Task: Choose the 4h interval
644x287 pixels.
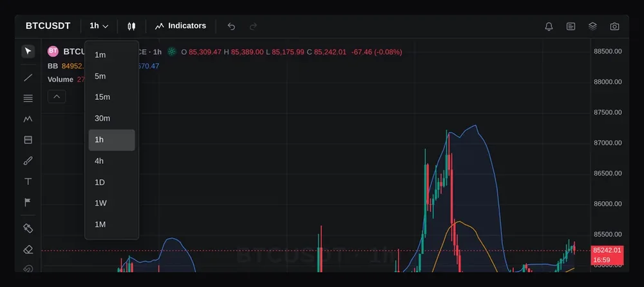Action: pyautogui.click(x=111, y=161)
